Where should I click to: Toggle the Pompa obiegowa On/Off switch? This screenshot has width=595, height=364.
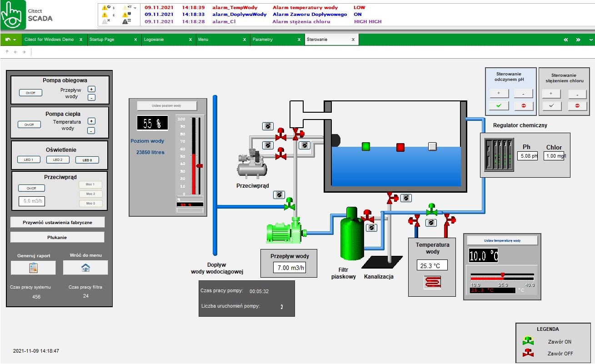click(x=30, y=93)
